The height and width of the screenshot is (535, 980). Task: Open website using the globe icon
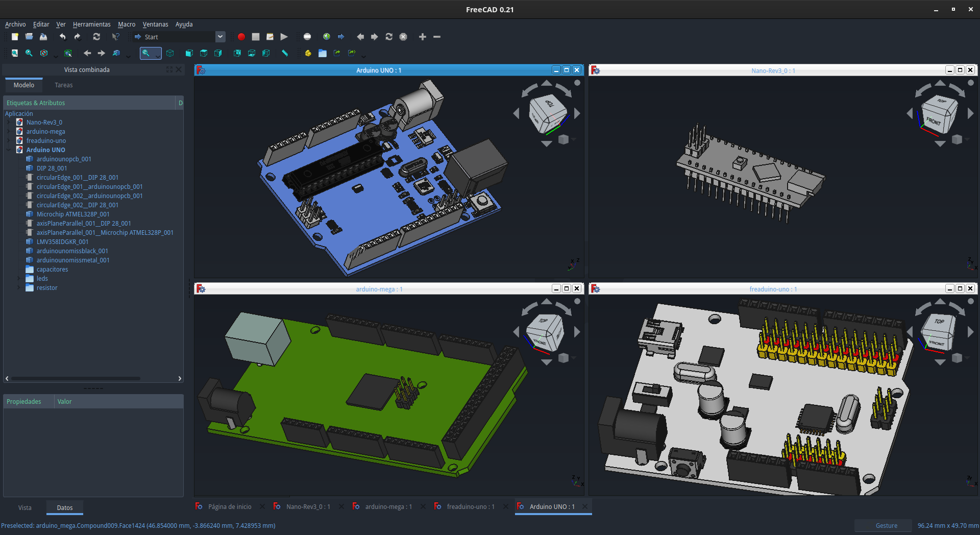point(327,37)
